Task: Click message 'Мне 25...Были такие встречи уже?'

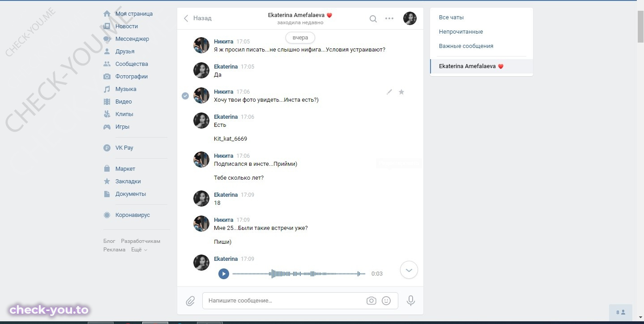Action: (x=261, y=228)
